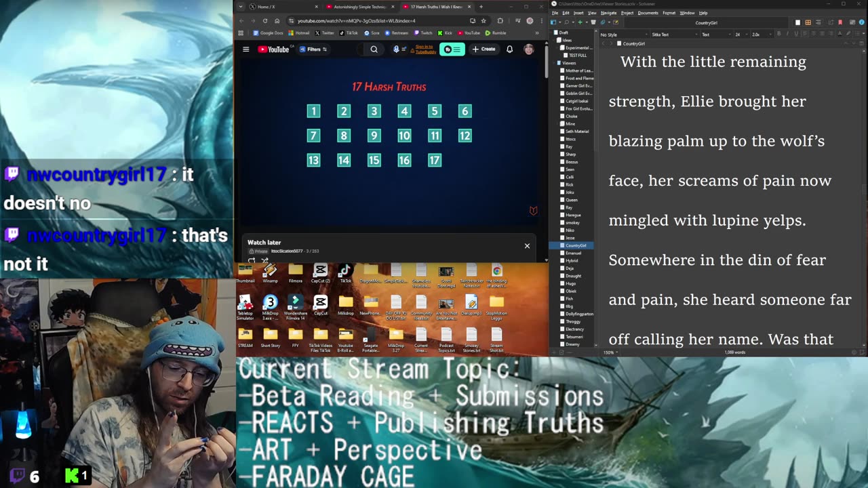The image size is (868, 488).
Task: Open the YouTube hamburger guide menu
Action: click(x=245, y=49)
